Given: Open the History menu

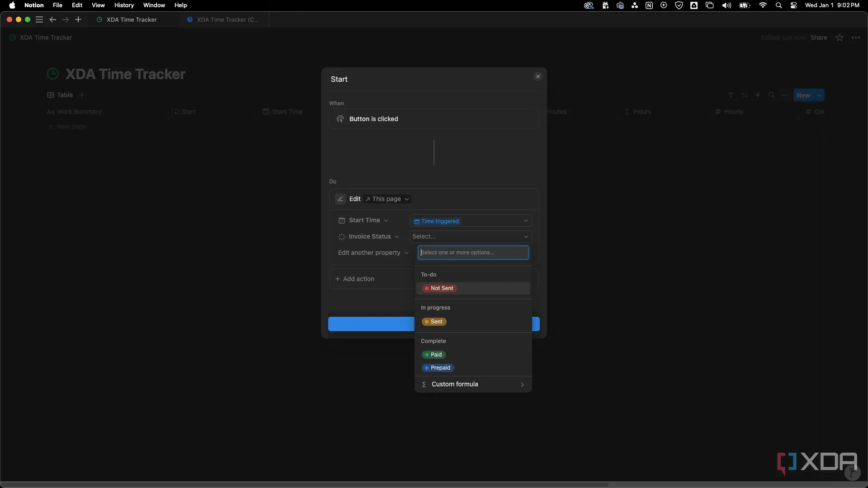Looking at the screenshot, I should pyautogui.click(x=124, y=5).
